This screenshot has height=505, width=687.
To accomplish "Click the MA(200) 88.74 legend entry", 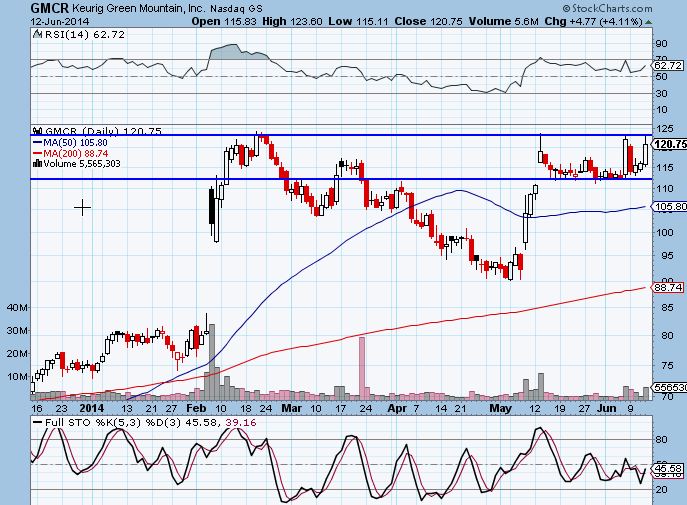I will (70, 153).
